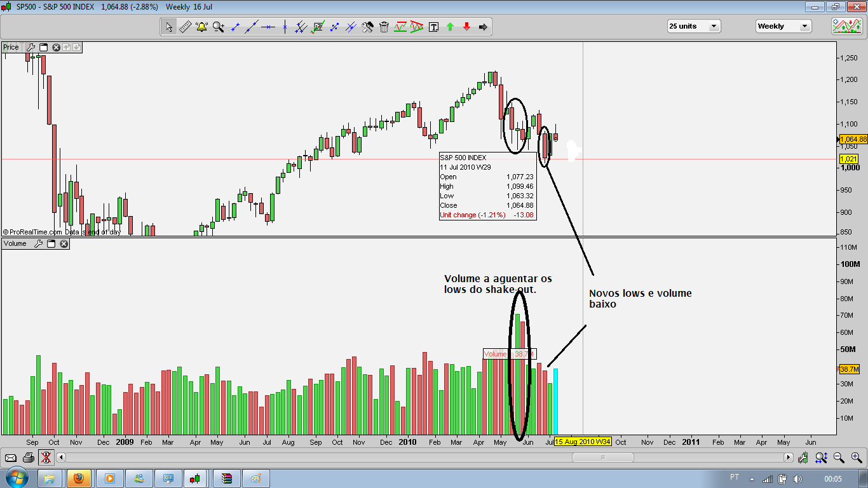Click the Price panel label
Viewport: 868px width, 488px height.
(11, 47)
